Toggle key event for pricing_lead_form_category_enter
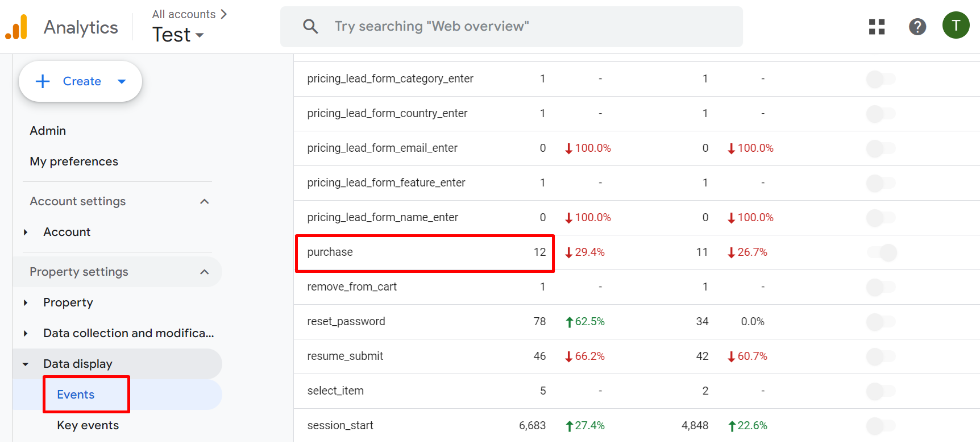The width and height of the screenshot is (980, 448). [x=881, y=79]
